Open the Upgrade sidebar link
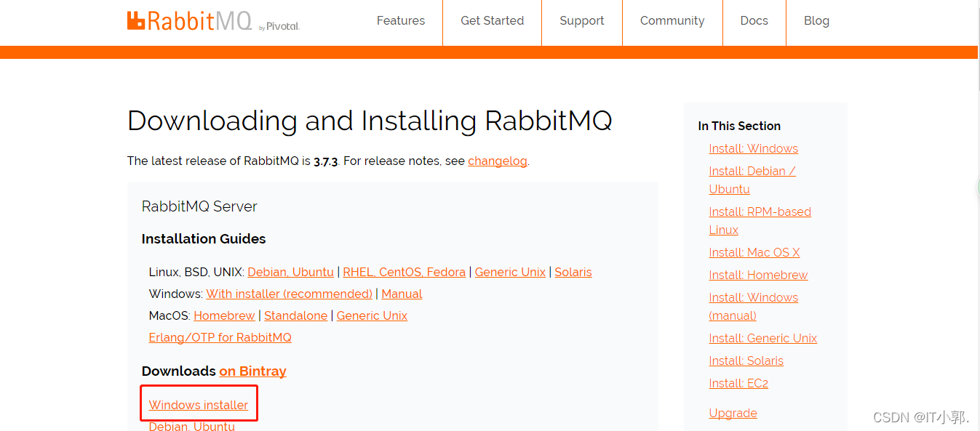This screenshot has width=980, height=431. pyautogui.click(x=733, y=413)
